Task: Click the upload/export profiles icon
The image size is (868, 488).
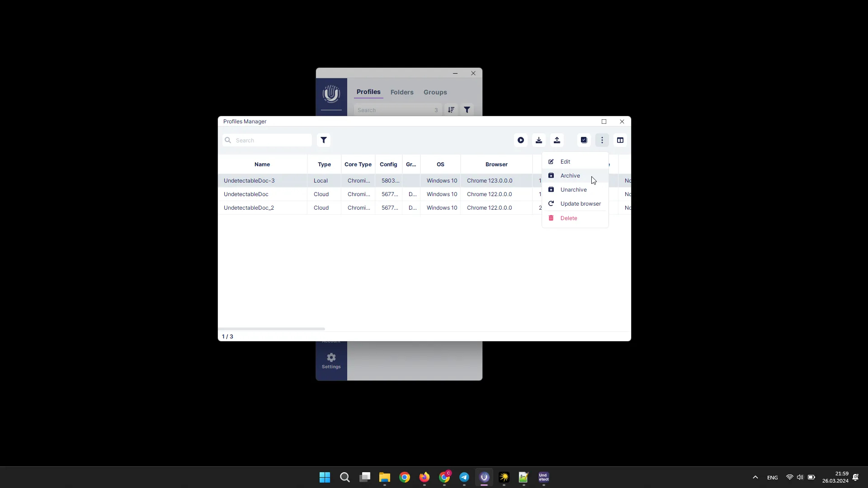Action: [x=557, y=140]
